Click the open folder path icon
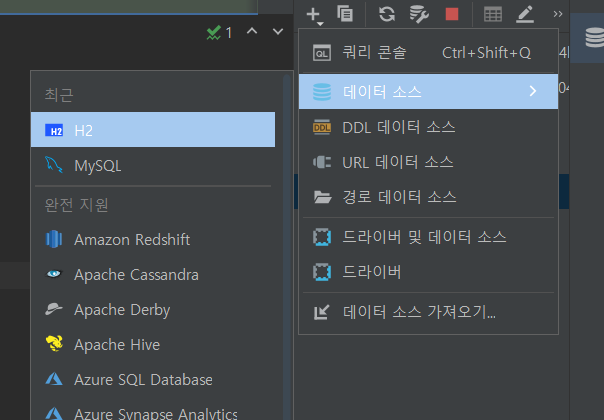Image resolution: width=604 pixels, height=420 pixels. pos(322,197)
